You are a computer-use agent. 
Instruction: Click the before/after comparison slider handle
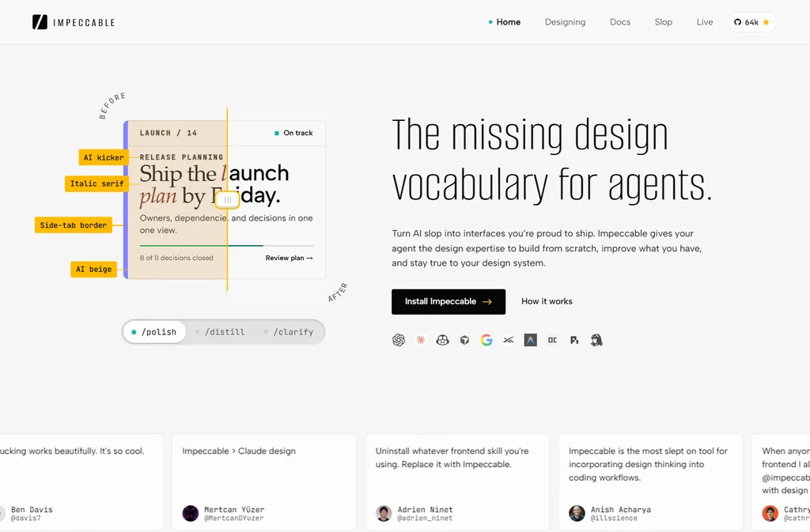227,200
